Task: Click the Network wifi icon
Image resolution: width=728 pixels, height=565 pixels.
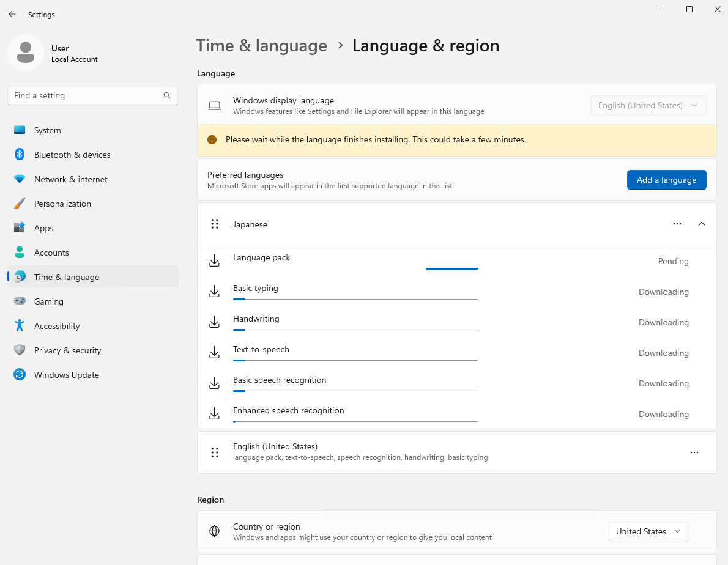Action: tap(20, 179)
